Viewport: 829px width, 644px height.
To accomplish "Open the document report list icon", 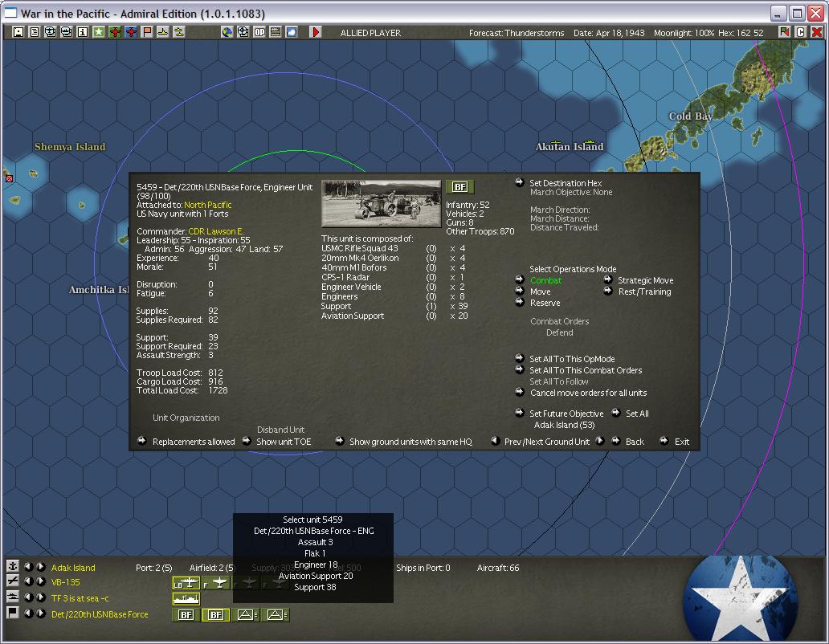I will pyautogui.click(x=35, y=32).
